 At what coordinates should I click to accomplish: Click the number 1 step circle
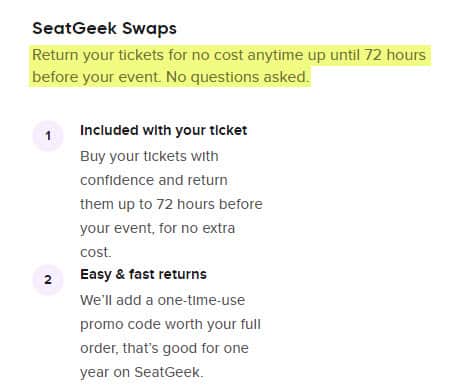[x=48, y=136]
